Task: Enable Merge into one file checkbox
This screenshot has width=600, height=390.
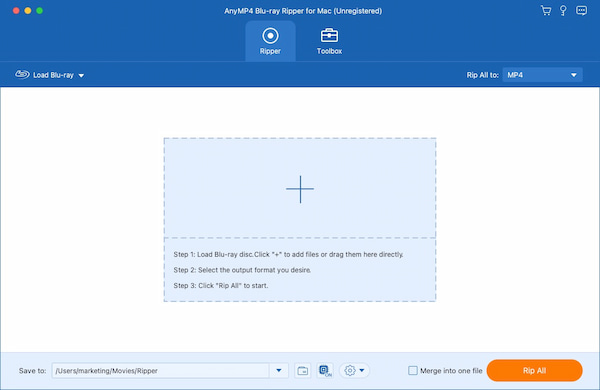Action: 412,370
